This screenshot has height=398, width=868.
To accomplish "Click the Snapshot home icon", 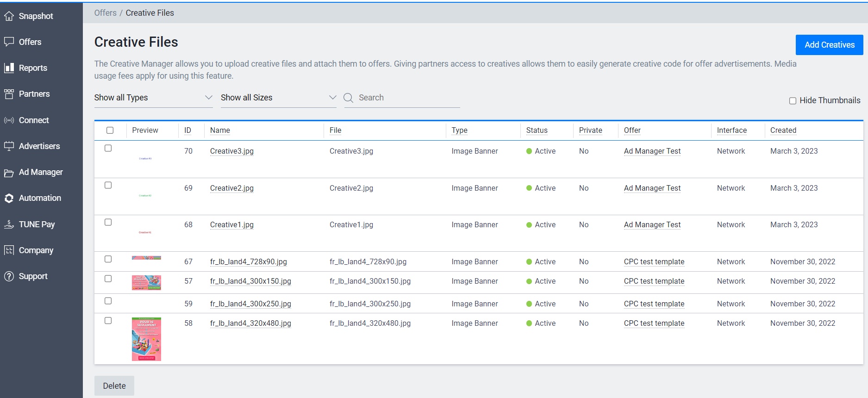I will pos(9,16).
